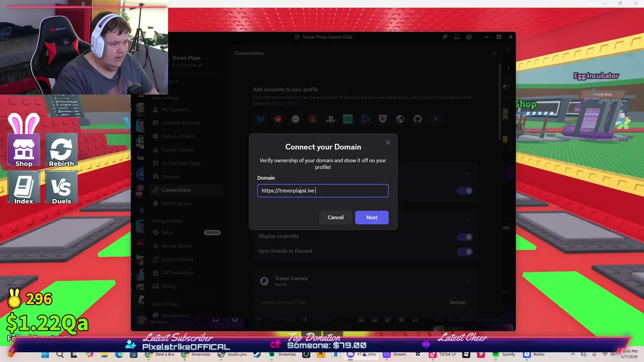Open Steam from the taskbar
The image size is (644, 362).
257,354
